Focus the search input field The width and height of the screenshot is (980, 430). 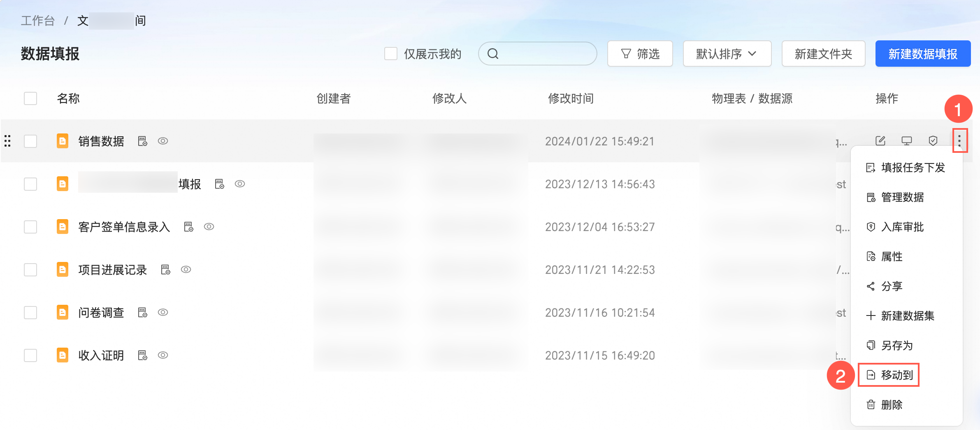tap(537, 54)
